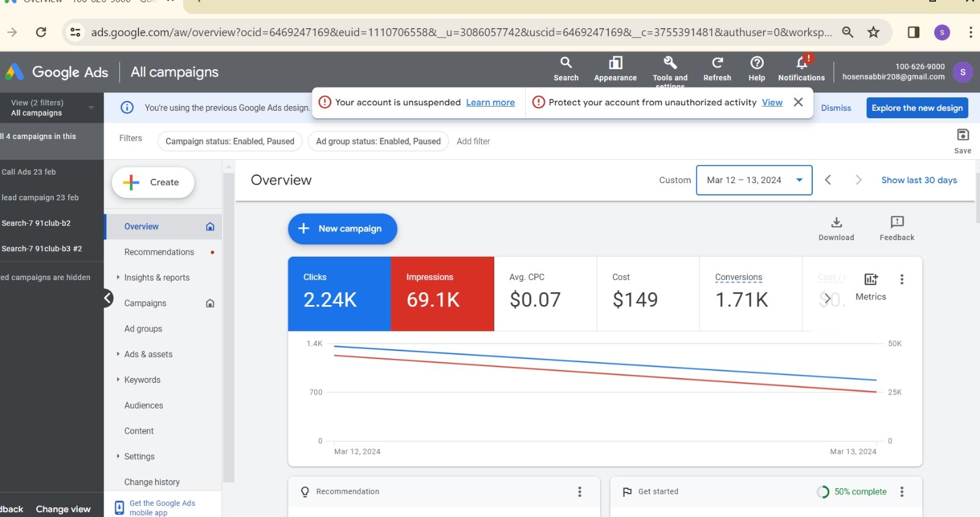The width and height of the screenshot is (980, 517).
Task: Select the Clicks metric card
Action: 339,294
